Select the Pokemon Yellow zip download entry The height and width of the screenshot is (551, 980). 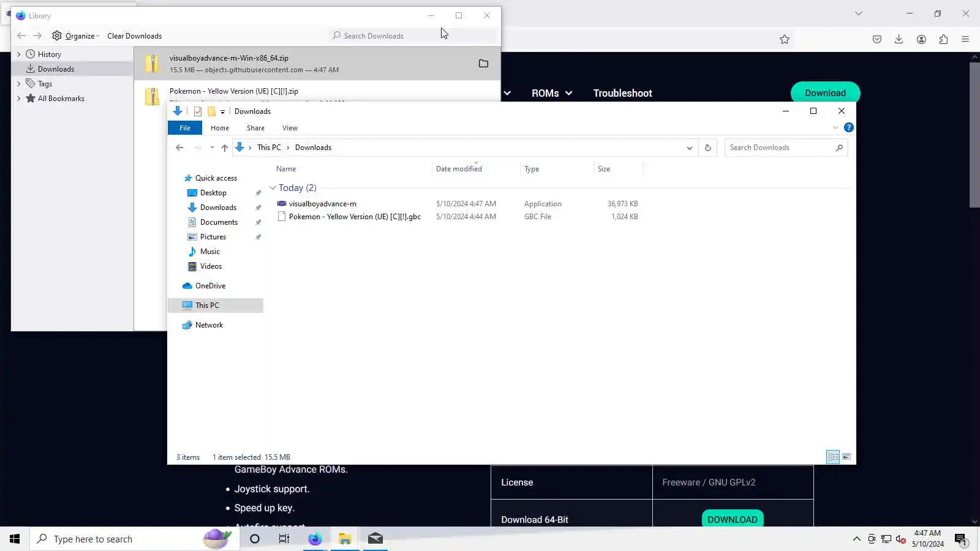point(317,92)
